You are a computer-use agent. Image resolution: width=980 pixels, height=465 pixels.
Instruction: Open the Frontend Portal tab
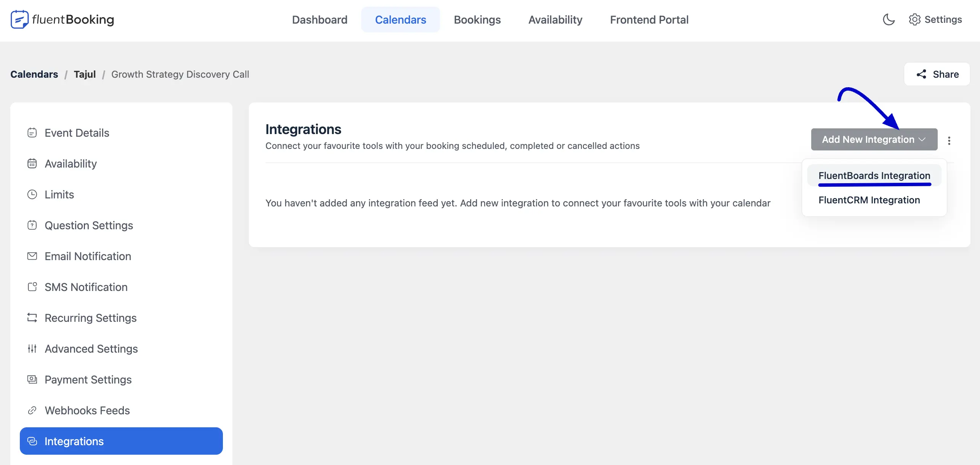pyautogui.click(x=649, y=19)
